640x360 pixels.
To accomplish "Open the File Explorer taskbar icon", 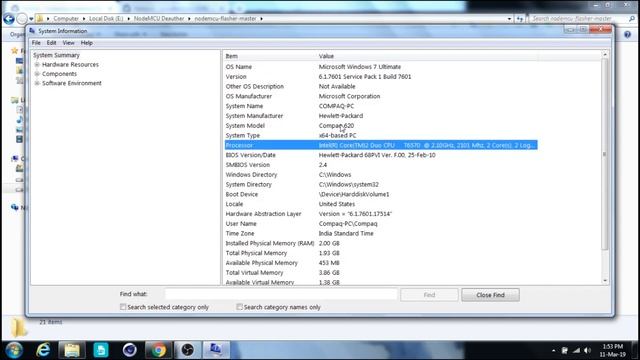I will pos(72,350).
